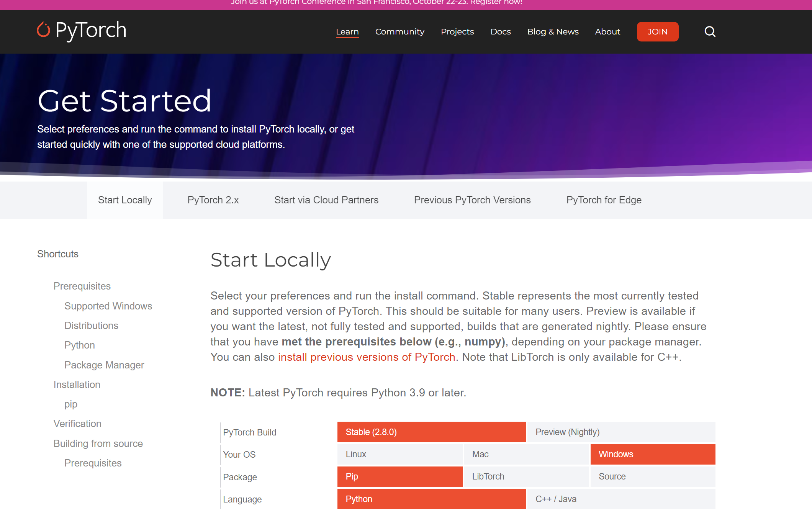Screen dimensions: 812x509
Task: Select Preview (Nightly) build option
Action: point(568,432)
